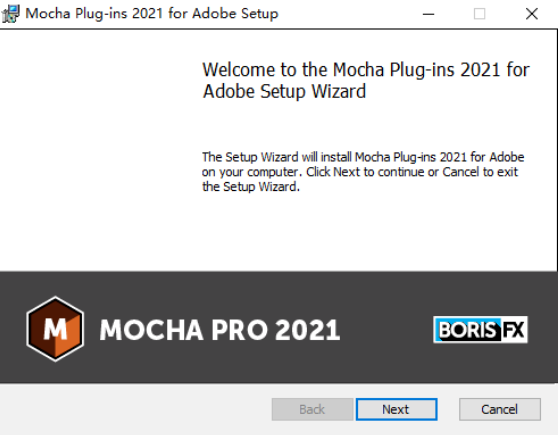Click the black FX part of logo
This screenshot has height=435, width=558.
[514, 330]
